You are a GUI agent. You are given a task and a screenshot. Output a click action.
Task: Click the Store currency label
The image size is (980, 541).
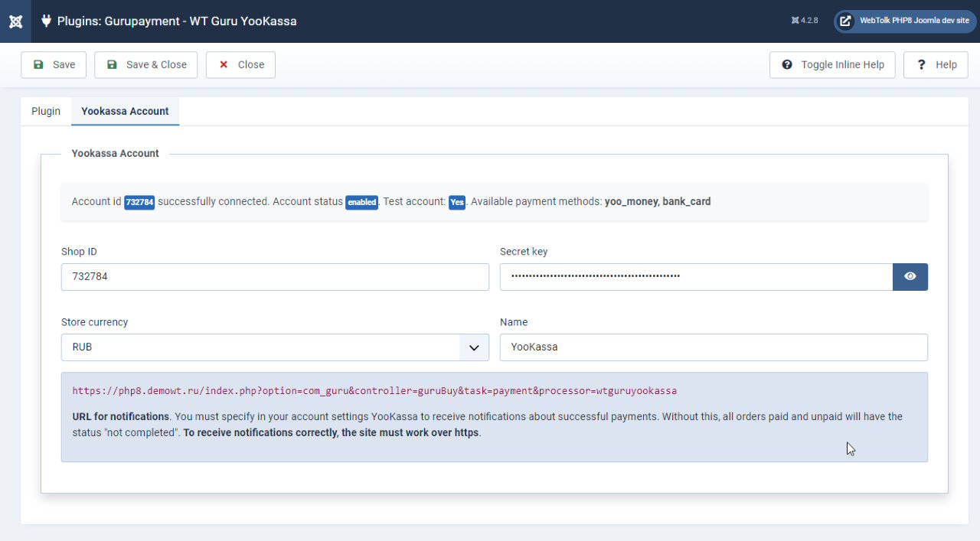pyautogui.click(x=94, y=322)
